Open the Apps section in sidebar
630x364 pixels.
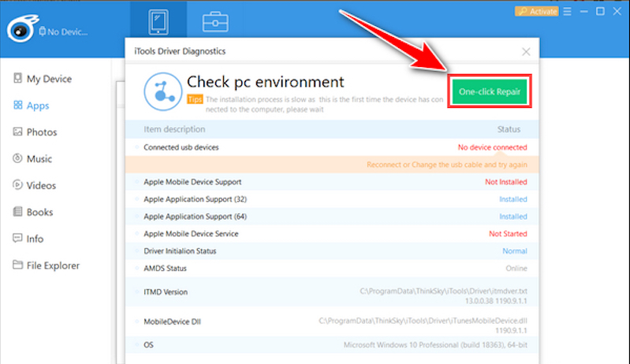coord(37,106)
